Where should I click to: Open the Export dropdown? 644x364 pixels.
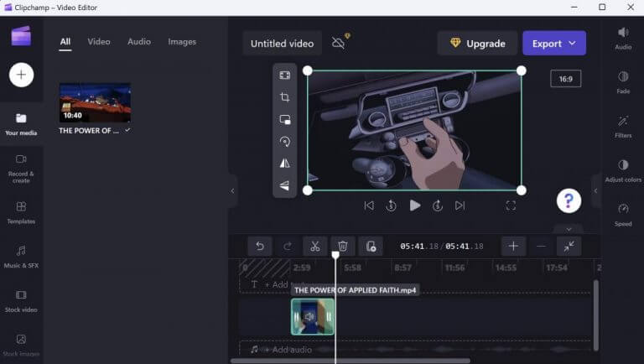click(553, 43)
